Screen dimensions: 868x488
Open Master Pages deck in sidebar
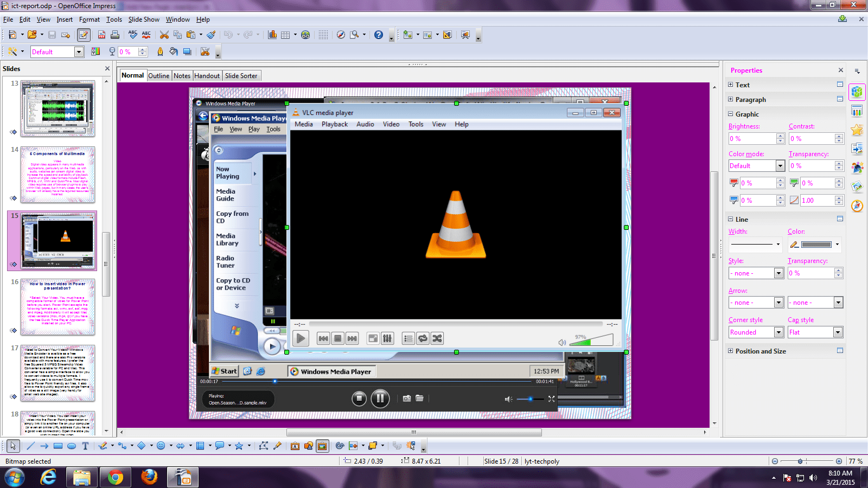pyautogui.click(x=857, y=111)
